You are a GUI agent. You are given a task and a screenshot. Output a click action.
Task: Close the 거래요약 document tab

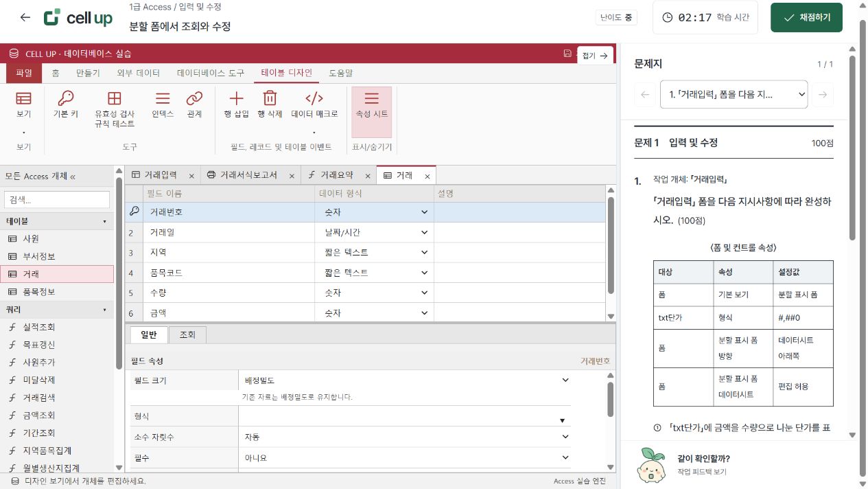(x=367, y=176)
